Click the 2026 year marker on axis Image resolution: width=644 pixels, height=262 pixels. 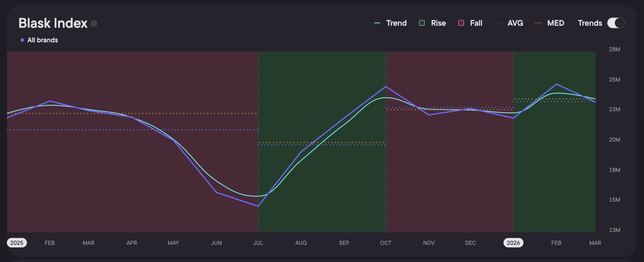point(514,243)
